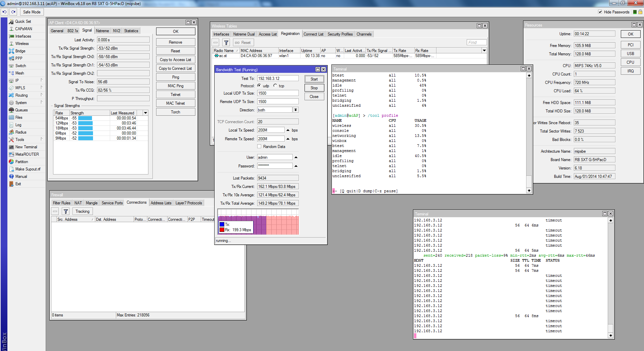
Task: Click the 54Mbps signal strength bar
Action: (x=85, y=118)
